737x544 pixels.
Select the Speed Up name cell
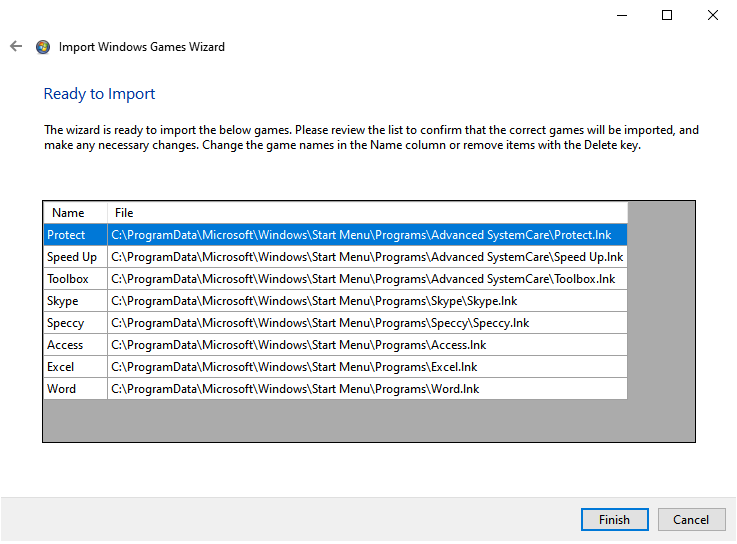pyautogui.click(x=75, y=257)
